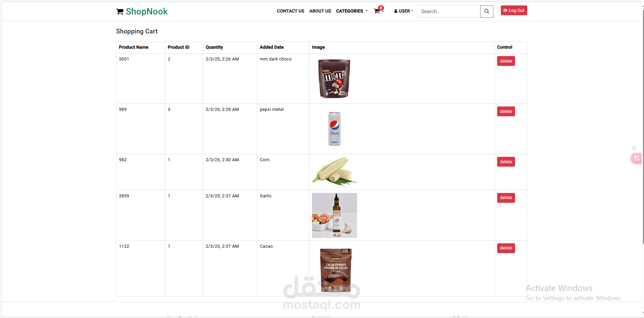Expand the CATEGORIES dropdown
This screenshot has width=644, height=318.
click(352, 11)
